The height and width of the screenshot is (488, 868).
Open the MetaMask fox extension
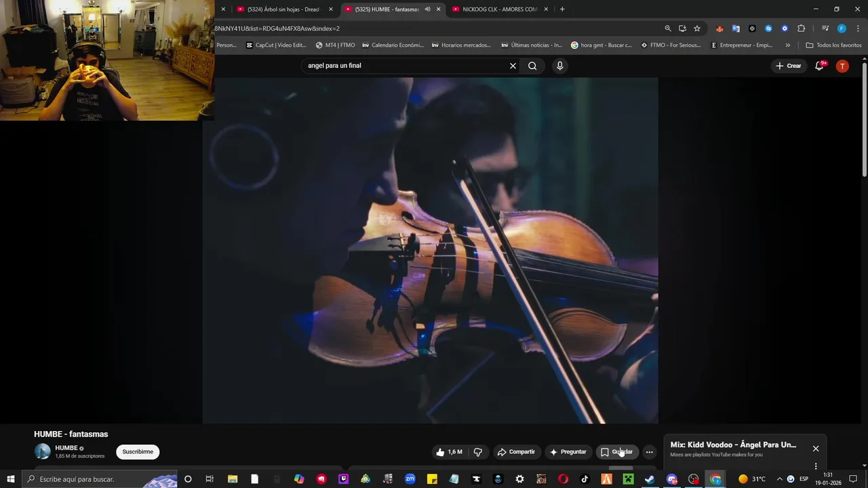point(719,28)
